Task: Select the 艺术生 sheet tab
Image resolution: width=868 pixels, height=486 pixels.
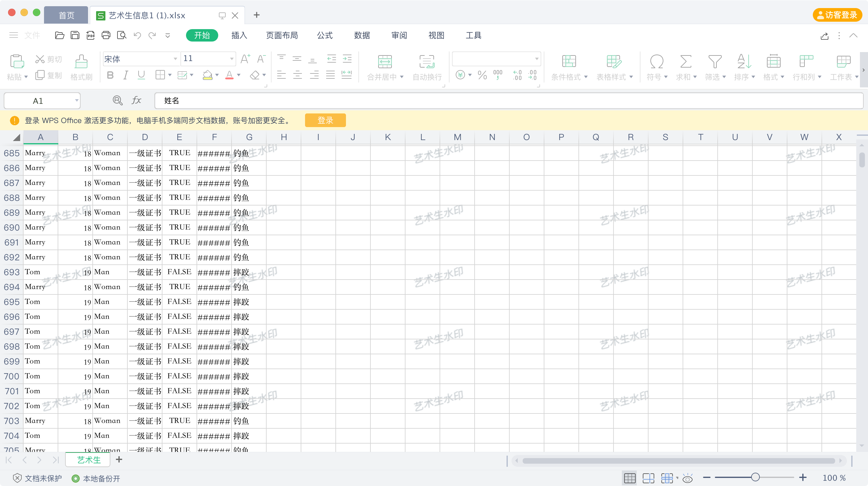Action: click(x=88, y=460)
